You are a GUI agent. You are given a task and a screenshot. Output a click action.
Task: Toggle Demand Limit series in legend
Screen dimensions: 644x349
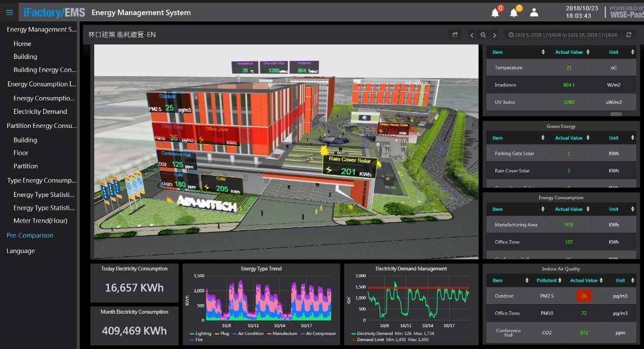(x=367, y=339)
